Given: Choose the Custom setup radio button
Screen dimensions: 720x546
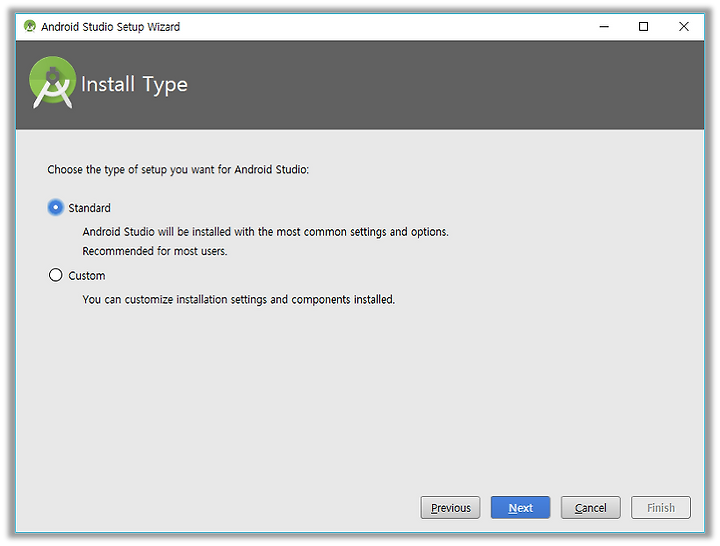Looking at the screenshot, I should coord(56,275).
